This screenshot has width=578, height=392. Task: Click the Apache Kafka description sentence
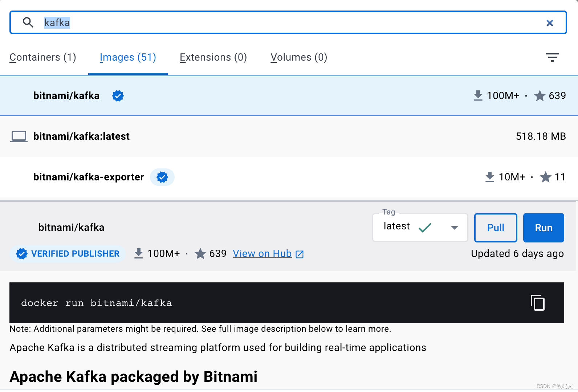pos(218,348)
